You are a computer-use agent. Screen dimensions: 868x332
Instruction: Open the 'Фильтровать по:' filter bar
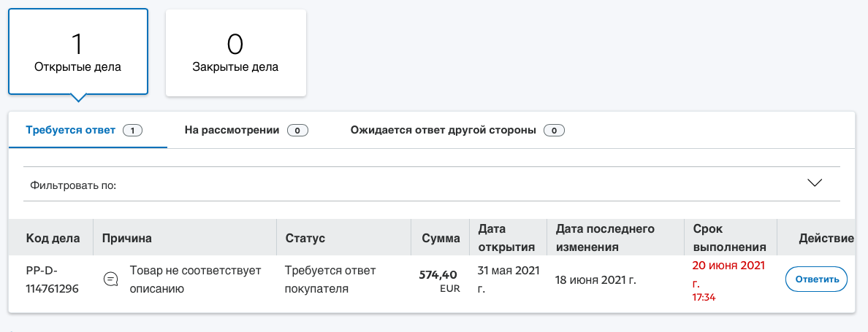tap(431, 184)
